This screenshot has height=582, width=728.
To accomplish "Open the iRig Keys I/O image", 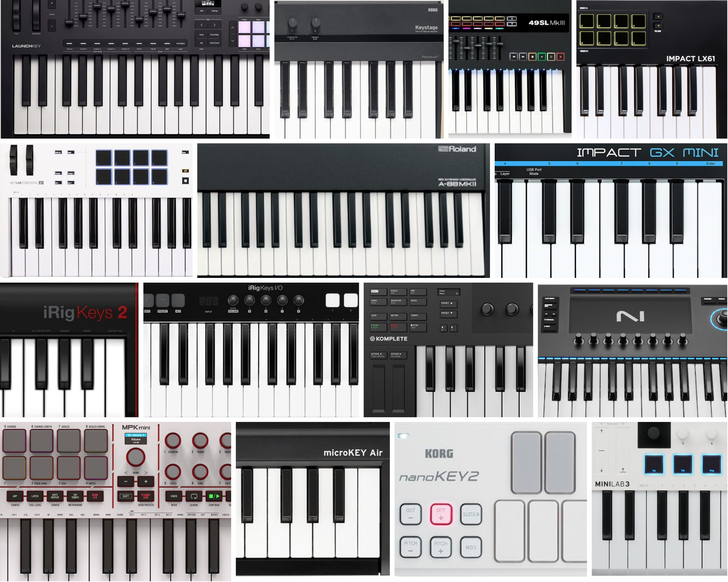I will [251, 350].
